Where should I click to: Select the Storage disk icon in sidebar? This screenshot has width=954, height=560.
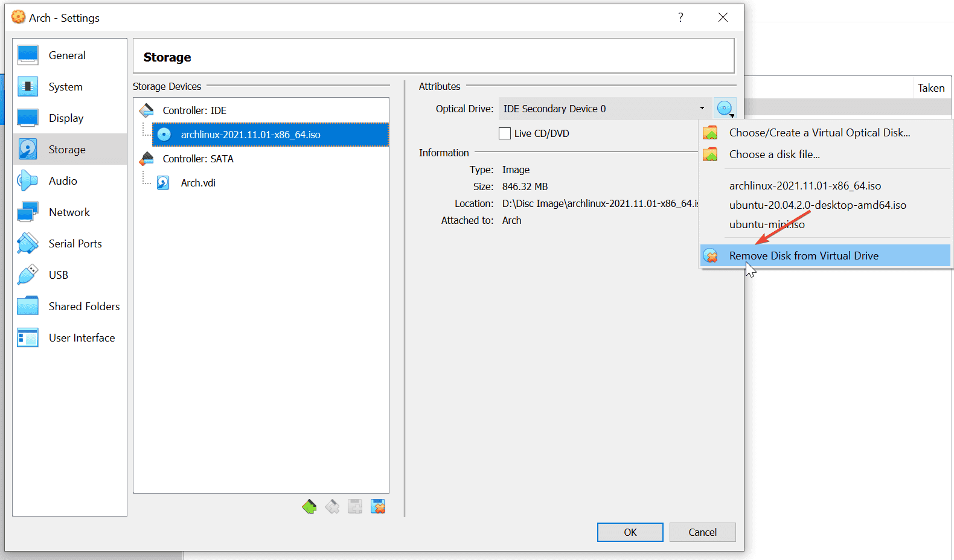(28, 149)
